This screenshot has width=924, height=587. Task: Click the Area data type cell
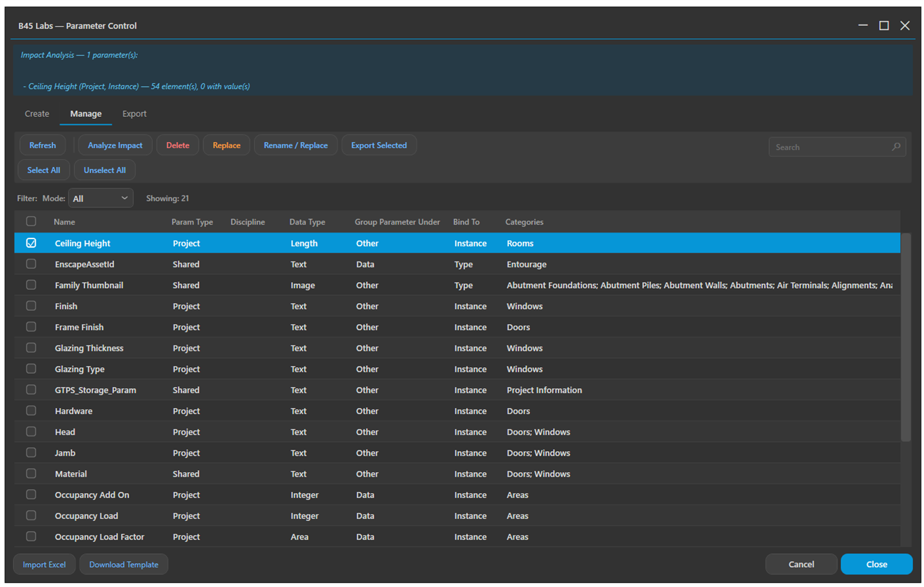tap(299, 537)
